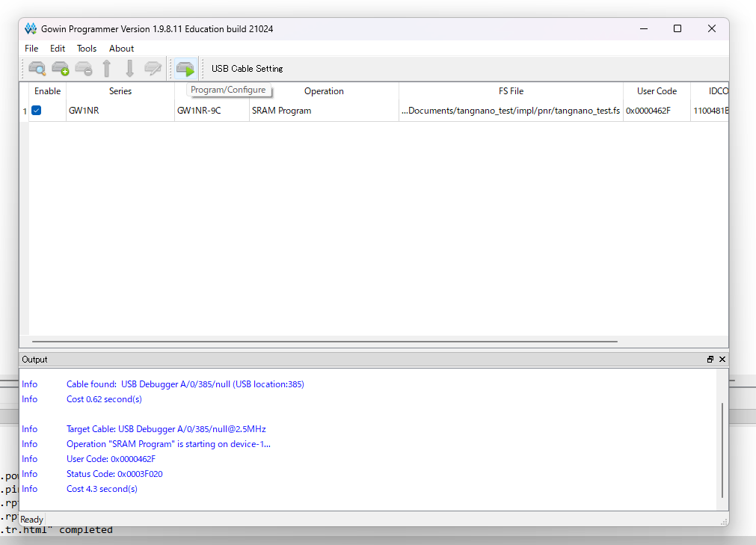Float the Output panel

710,360
